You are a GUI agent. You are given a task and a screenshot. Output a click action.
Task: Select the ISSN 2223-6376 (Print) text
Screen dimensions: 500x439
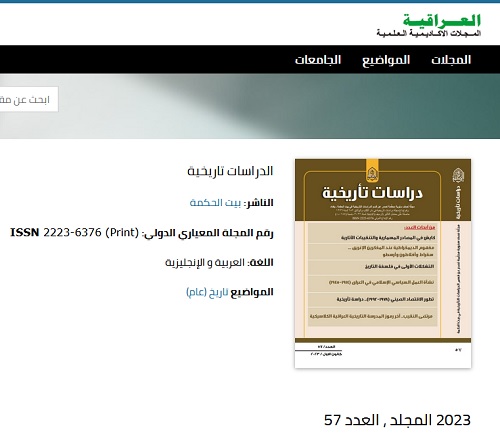[74, 232]
